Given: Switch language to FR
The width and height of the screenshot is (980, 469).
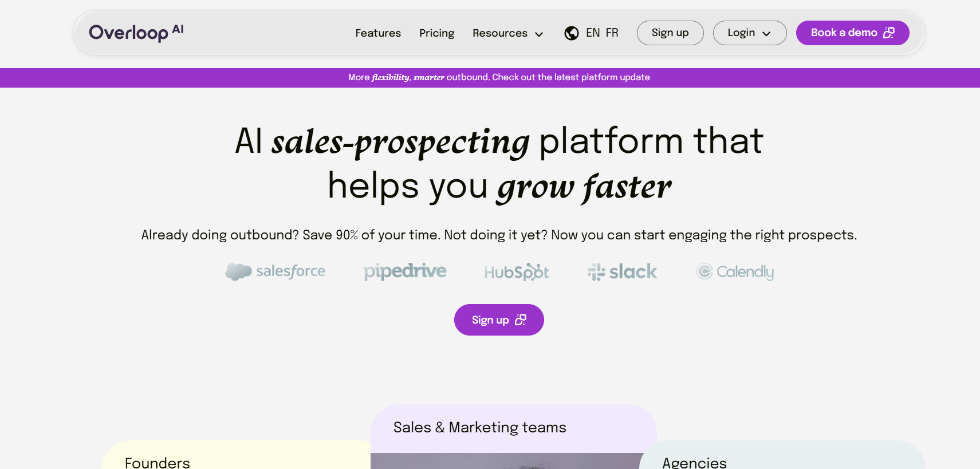Looking at the screenshot, I should [612, 33].
